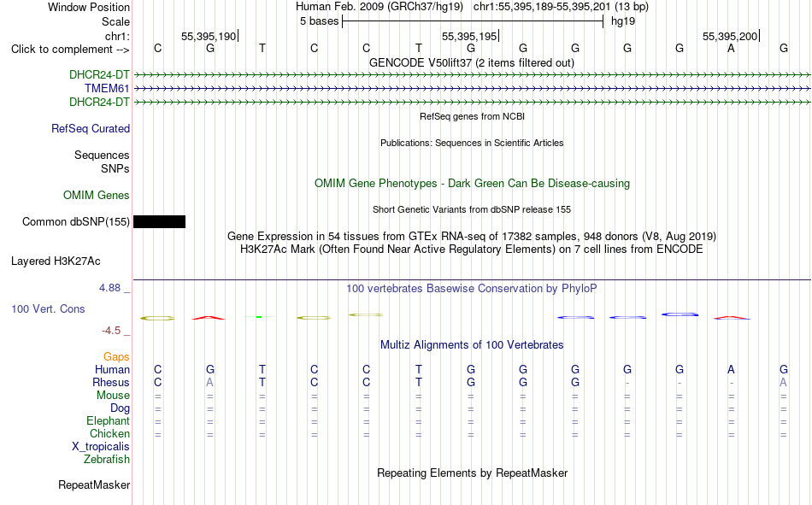812x505 pixels.
Task: Click the -4.5 PhyloP minimum value
Action: pyautogui.click(x=111, y=331)
